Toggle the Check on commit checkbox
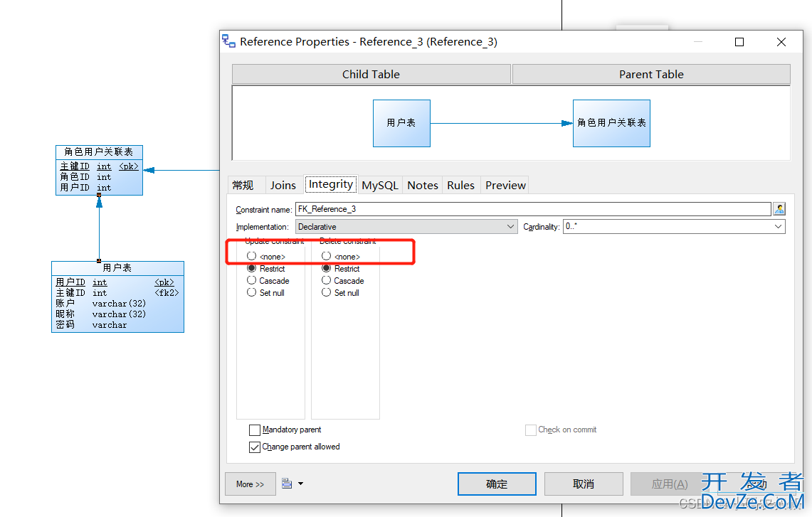 point(531,430)
